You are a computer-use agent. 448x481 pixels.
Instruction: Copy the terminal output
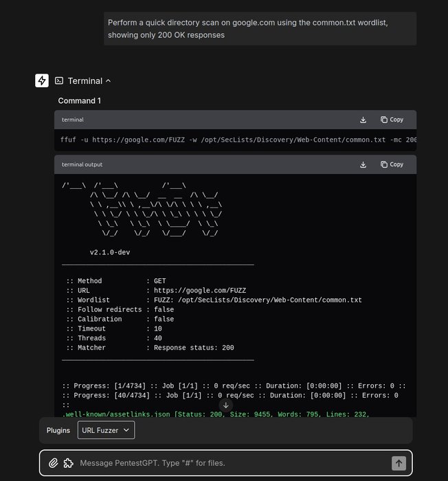(x=392, y=164)
